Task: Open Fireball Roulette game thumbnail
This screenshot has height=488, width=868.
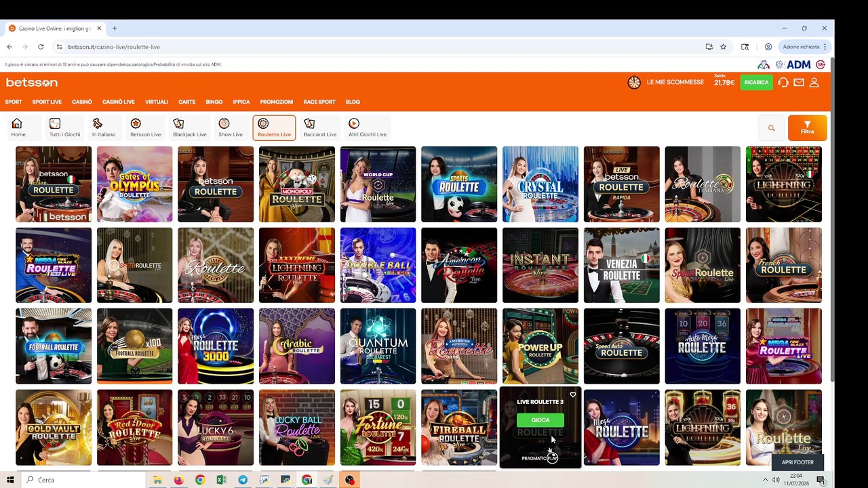Action: click(459, 428)
